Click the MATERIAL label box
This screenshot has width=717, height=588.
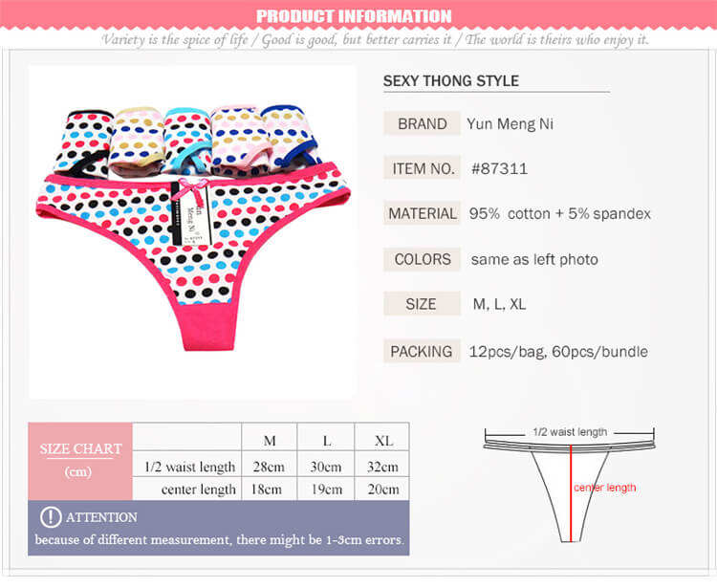click(x=422, y=213)
